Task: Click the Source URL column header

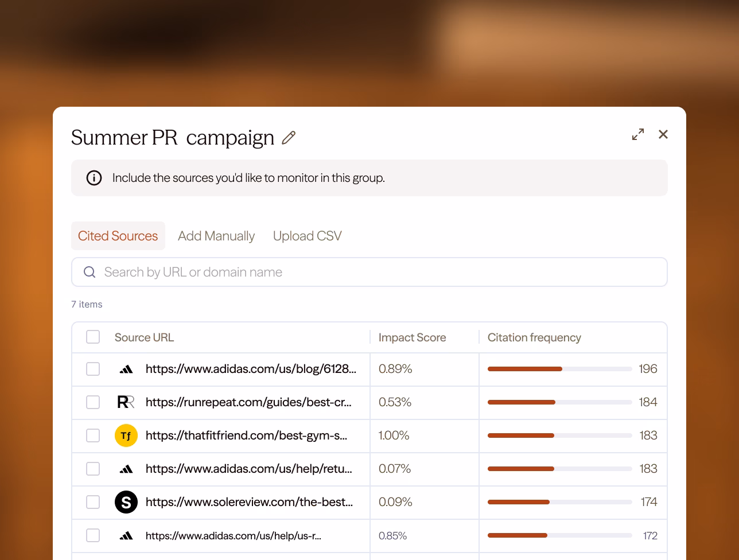Action: pyautogui.click(x=144, y=337)
